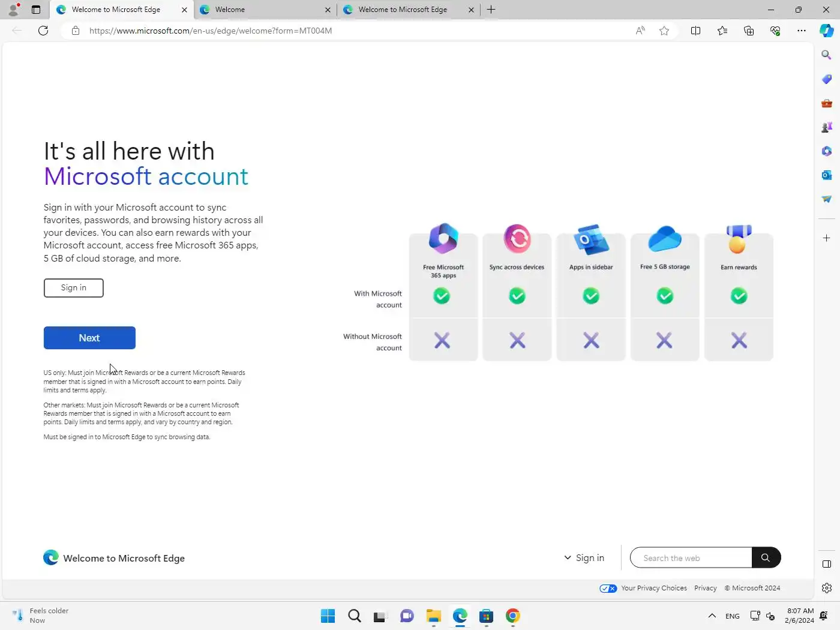
Task: Open Microsoft Store from the taskbar
Action: (x=486, y=616)
